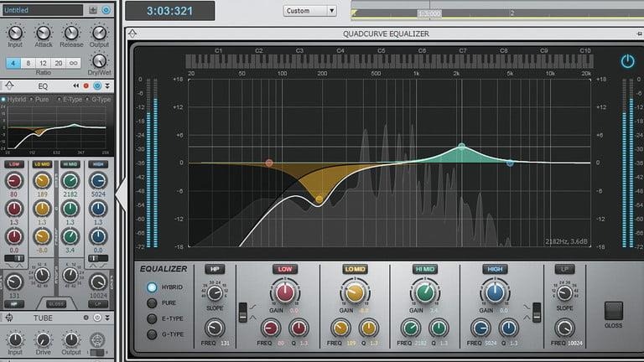Viewport: 644px width, 362px height.
Task: Set compressor ratio to 4
Action: [x=13, y=63]
